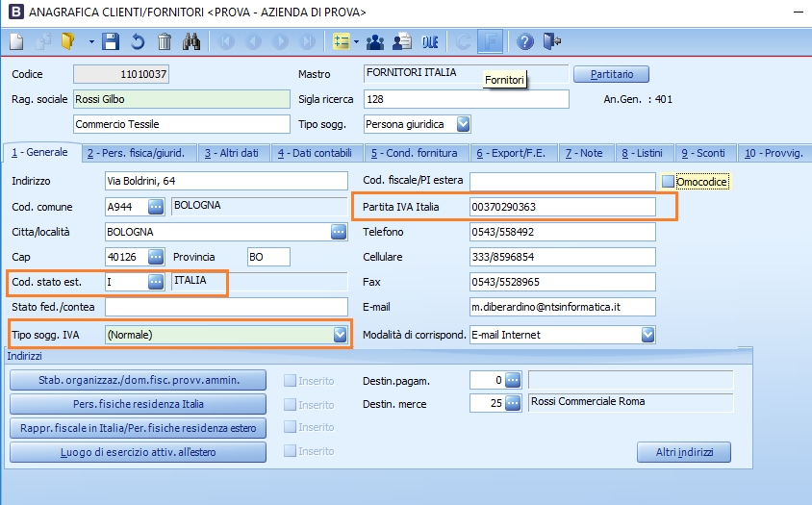The image size is (812, 505).
Task: Open the Tipo sogg. Persona giuridica dropdown
Action: (463, 124)
